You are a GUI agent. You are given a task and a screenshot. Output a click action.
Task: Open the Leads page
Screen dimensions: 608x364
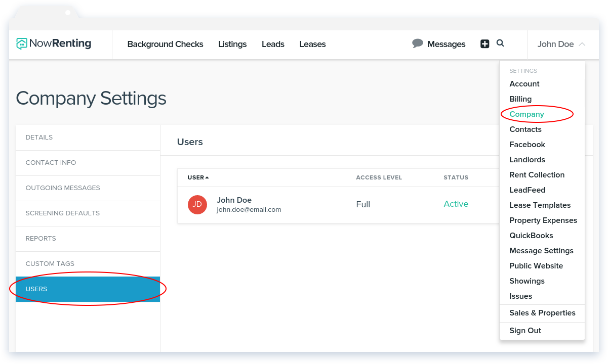tap(273, 44)
